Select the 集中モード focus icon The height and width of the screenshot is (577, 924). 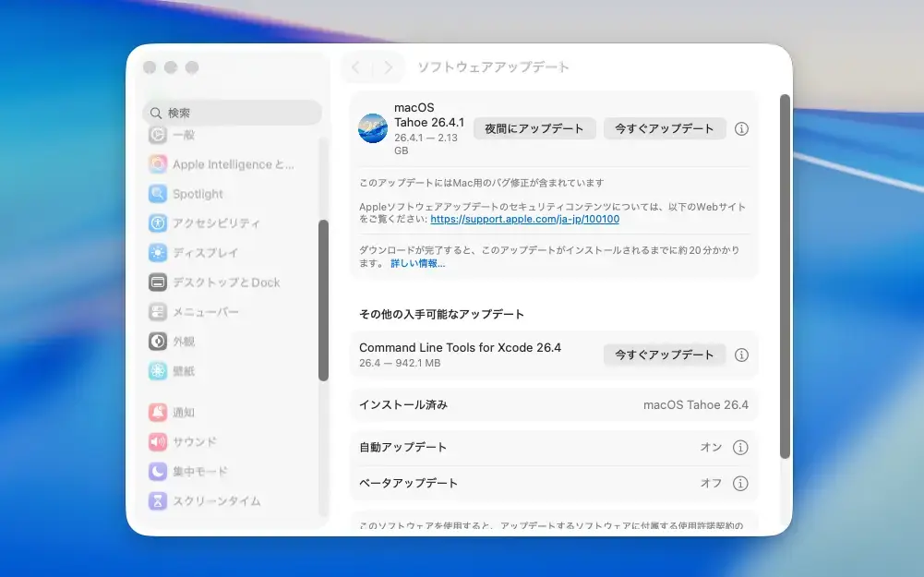(x=157, y=471)
